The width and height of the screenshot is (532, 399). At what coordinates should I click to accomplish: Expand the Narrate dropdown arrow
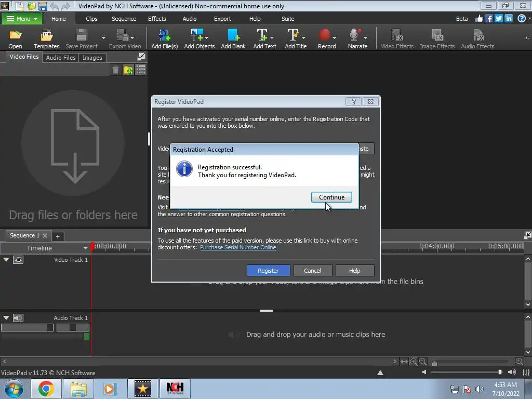click(365, 37)
